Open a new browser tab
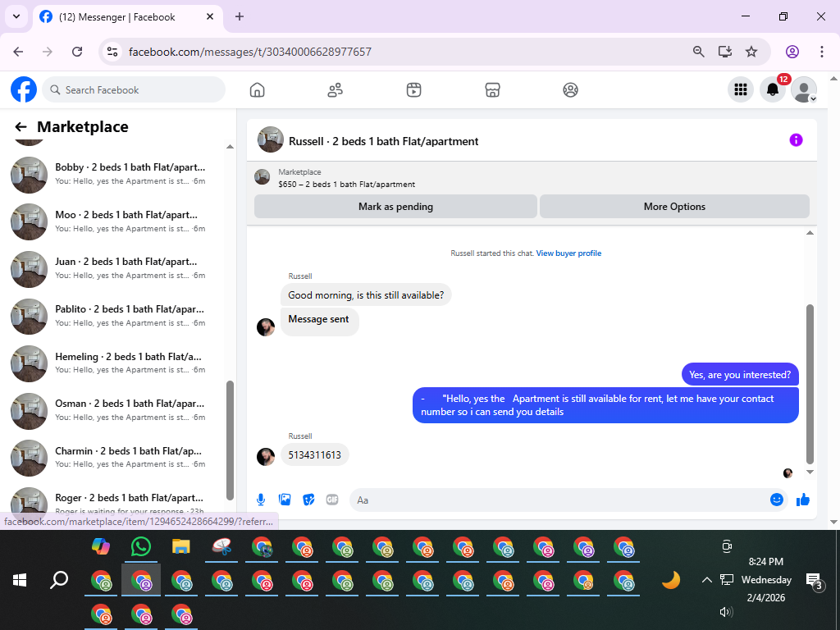Viewport: 840px width, 630px height. pyautogui.click(x=240, y=16)
